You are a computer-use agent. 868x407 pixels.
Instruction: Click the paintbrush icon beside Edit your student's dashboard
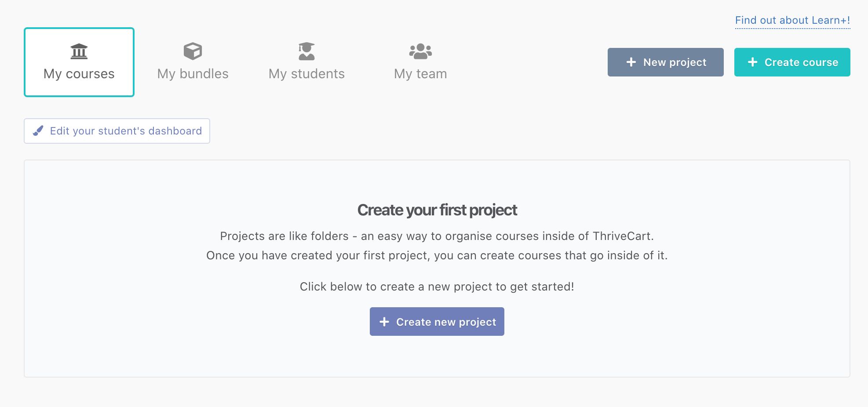click(x=38, y=131)
